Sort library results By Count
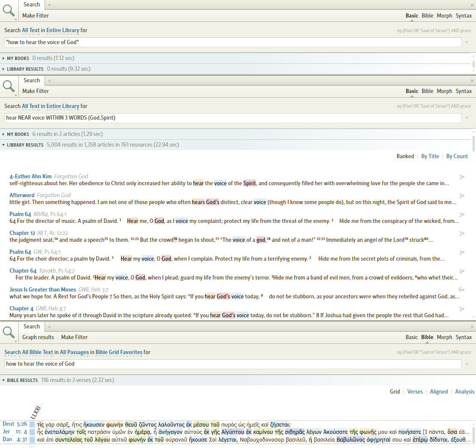Viewport: 476px width, 448px height. (x=457, y=156)
